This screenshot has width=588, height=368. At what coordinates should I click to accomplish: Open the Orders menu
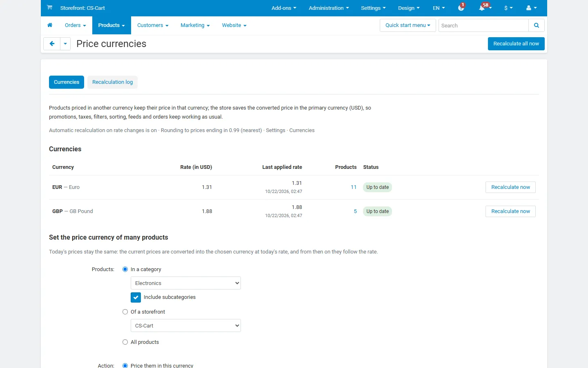(76, 25)
